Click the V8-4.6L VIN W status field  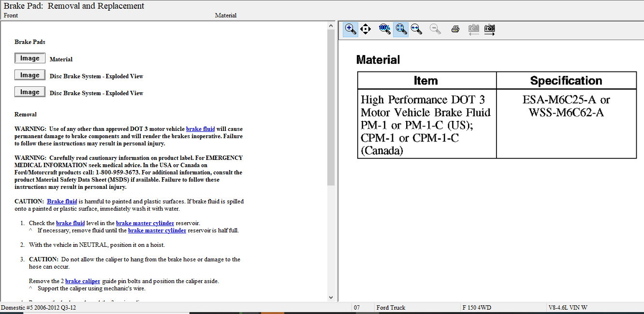coord(568,308)
